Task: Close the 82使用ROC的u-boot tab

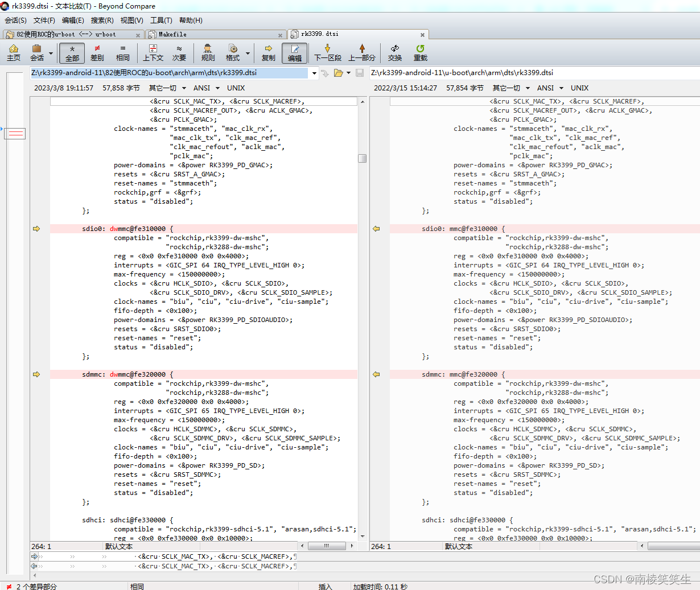Action: click(x=138, y=35)
